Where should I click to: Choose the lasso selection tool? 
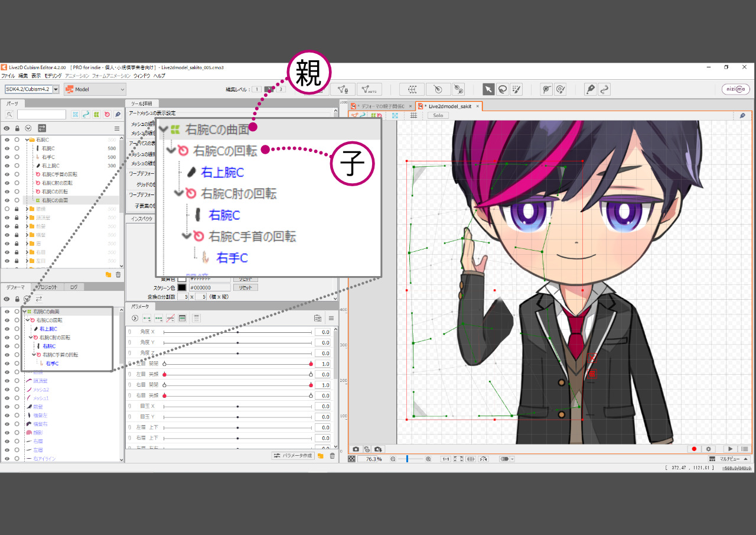502,89
